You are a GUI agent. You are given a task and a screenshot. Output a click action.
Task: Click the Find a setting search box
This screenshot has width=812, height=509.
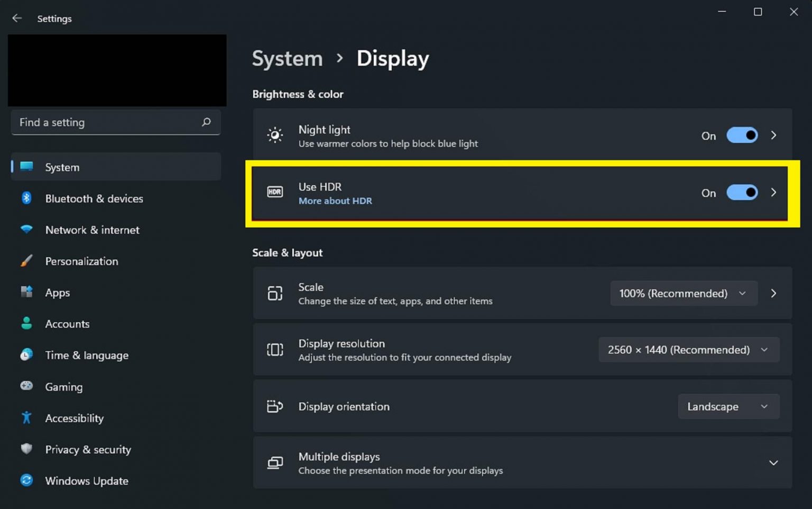106,122
